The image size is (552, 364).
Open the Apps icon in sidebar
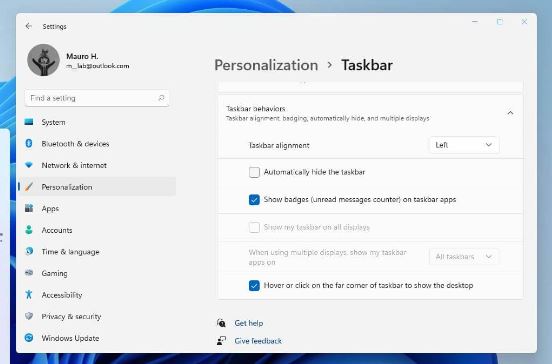tap(29, 208)
